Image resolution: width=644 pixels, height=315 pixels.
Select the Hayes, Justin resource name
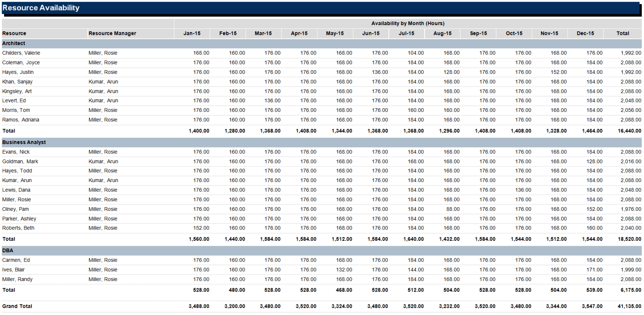[x=18, y=72]
